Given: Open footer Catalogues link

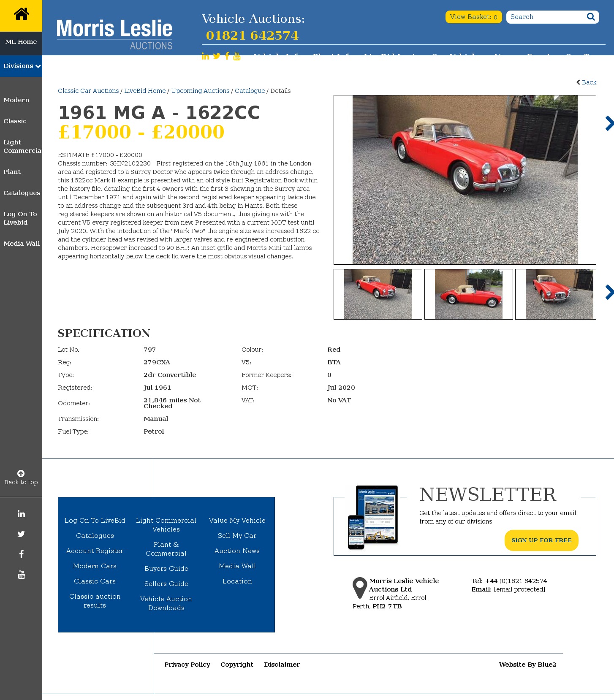Looking at the screenshot, I should click(x=95, y=536).
